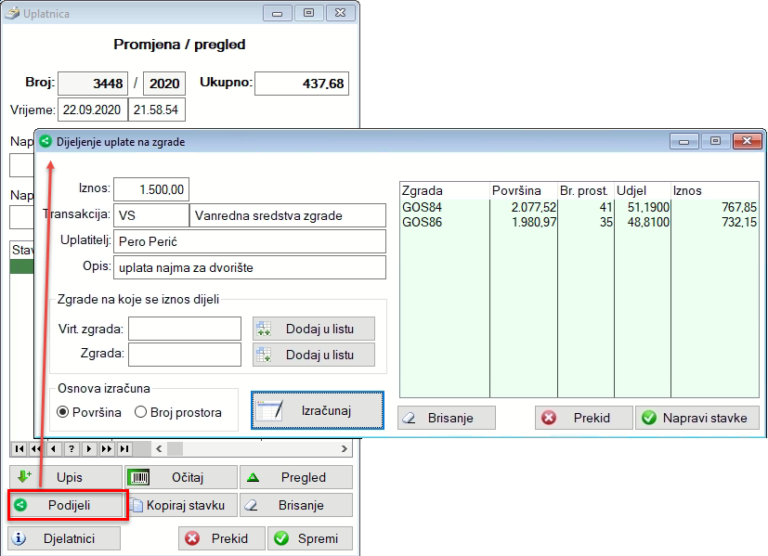Add building with second Dodaj u listu
This screenshot has height=556, width=768.
tap(314, 354)
